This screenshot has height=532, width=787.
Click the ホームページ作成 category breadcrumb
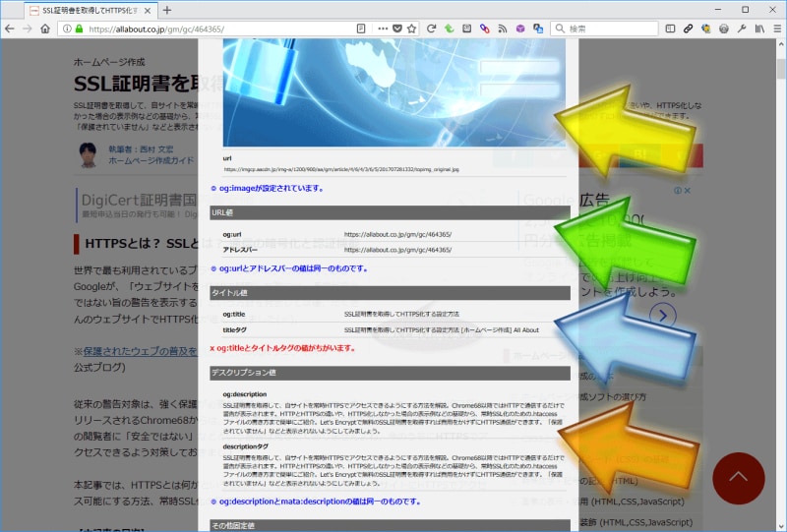pos(109,62)
